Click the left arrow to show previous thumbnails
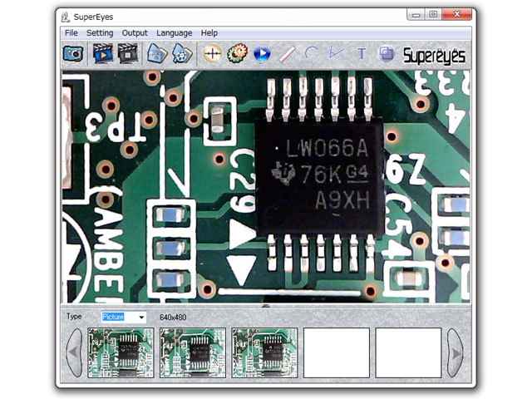Screen dimensions: 532x399 [74, 352]
